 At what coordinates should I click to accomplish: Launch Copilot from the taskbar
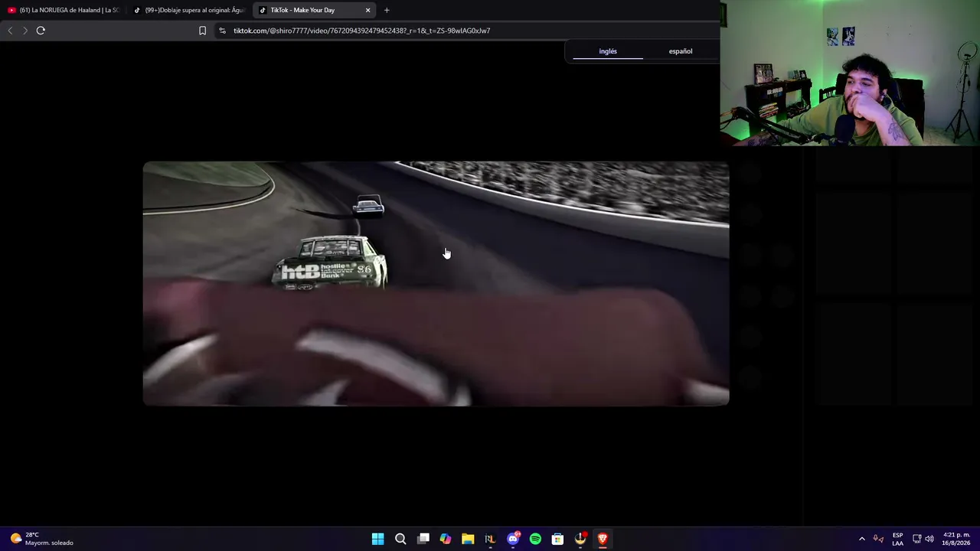point(446,539)
